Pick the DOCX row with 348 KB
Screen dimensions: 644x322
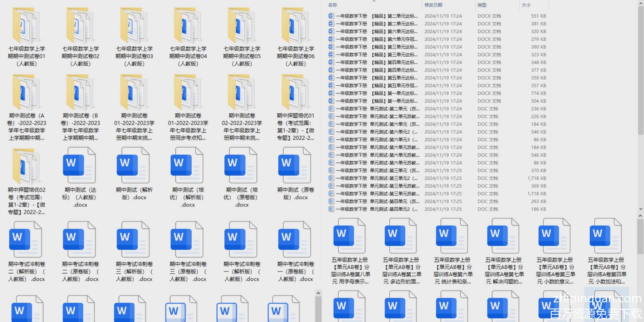point(437,62)
